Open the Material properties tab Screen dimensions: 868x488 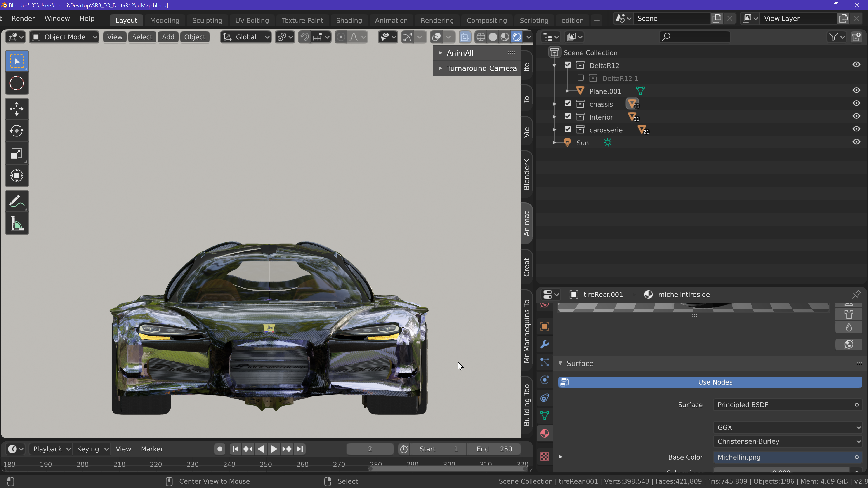click(x=545, y=434)
